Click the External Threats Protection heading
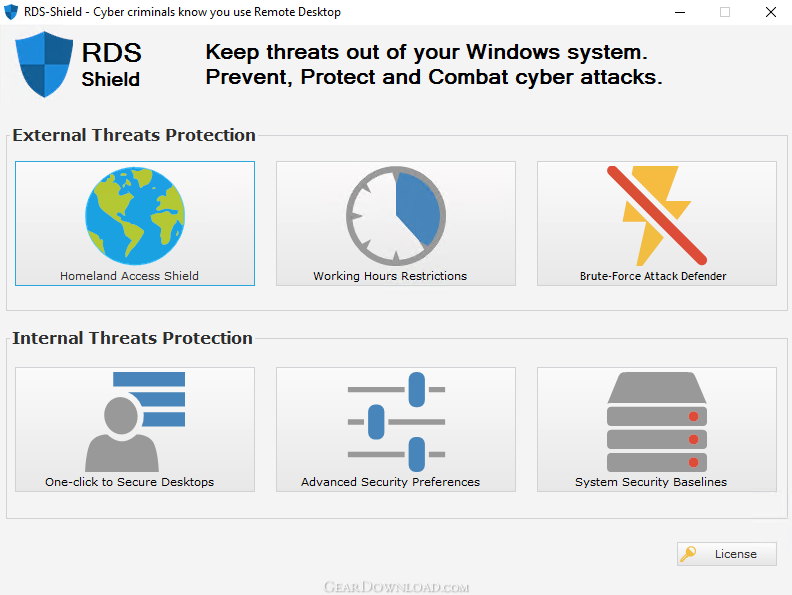Screen dimensions: 792x595 (134, 135)
